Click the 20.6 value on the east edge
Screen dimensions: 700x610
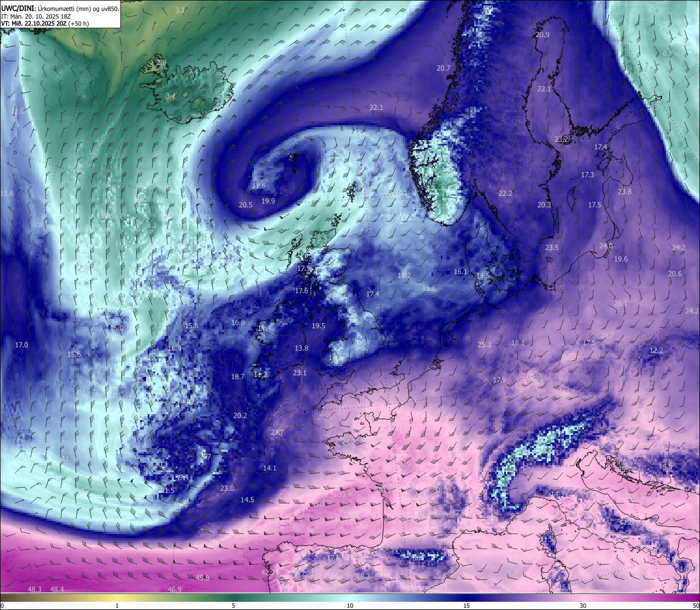tap(675, 274)
